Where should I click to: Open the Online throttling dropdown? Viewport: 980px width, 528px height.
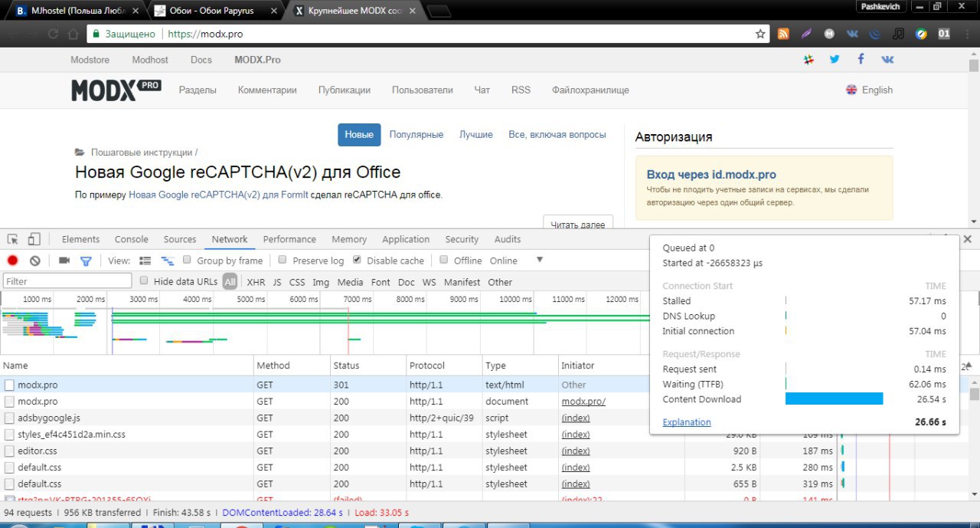(x=504, y=261)
